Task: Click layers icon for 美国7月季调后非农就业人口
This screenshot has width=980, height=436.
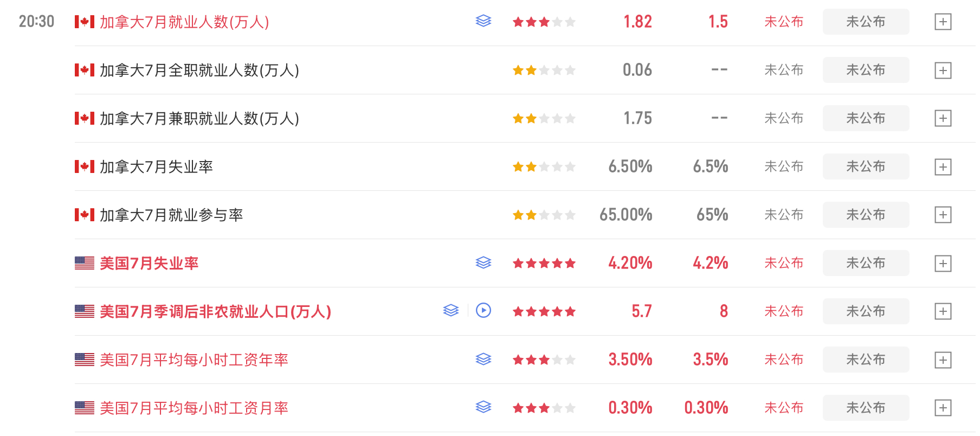Action: click(x=450, y=311)
